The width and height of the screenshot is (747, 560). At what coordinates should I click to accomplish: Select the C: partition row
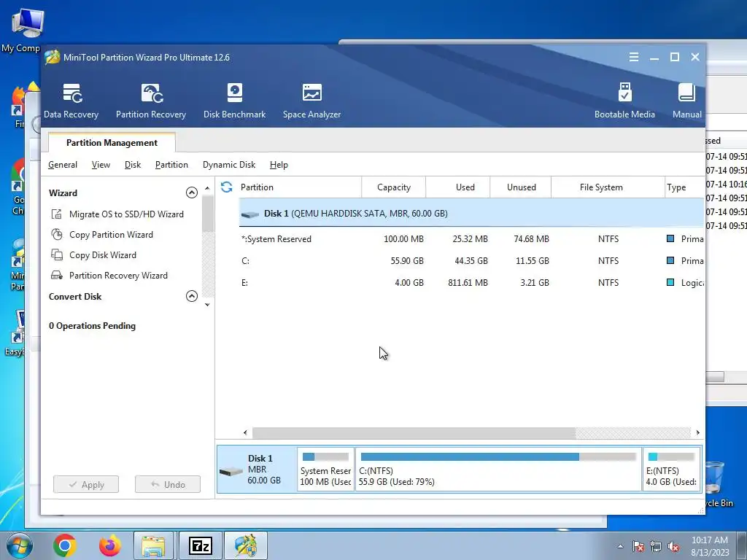(x=472, y=261)
